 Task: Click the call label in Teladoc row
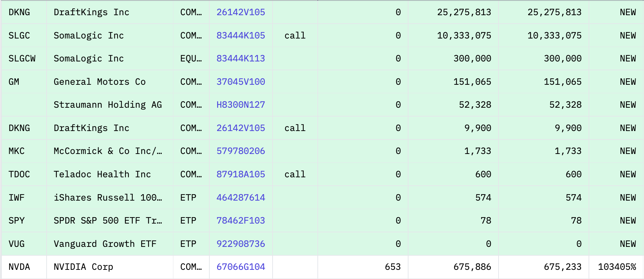pyautogui.click(x=295, y=174)
